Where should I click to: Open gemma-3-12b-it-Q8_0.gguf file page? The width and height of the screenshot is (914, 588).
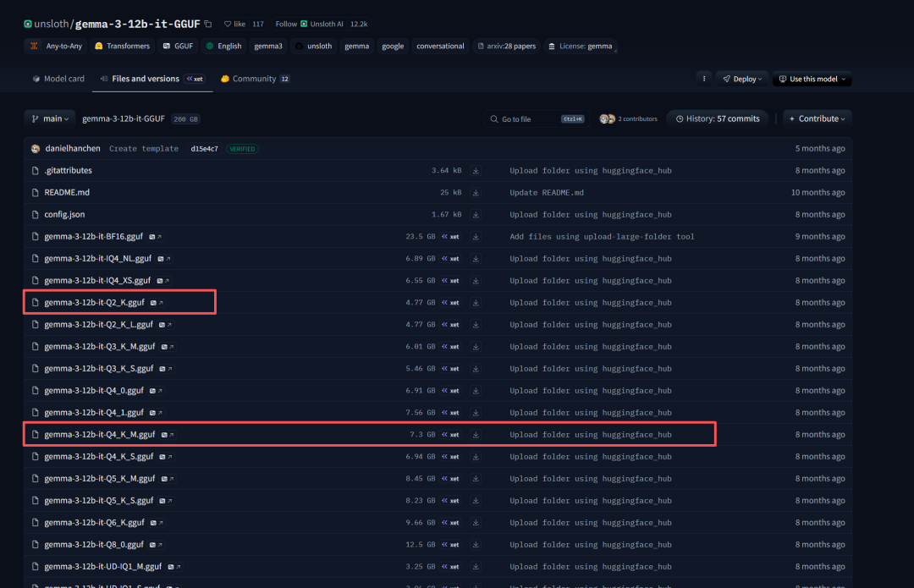94,544
